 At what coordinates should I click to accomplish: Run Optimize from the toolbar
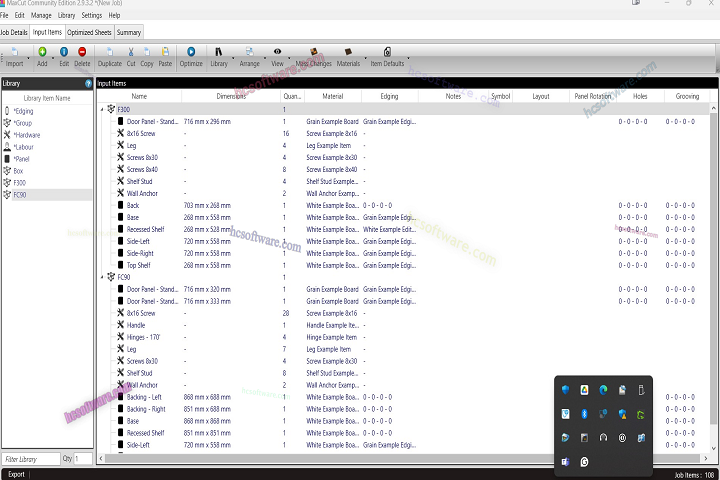[191, 57]
